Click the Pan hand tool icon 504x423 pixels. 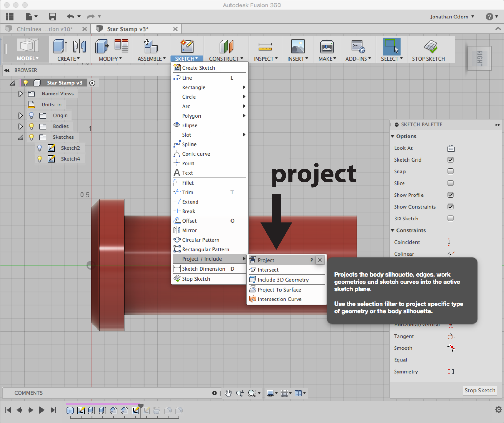pos(228,393)
